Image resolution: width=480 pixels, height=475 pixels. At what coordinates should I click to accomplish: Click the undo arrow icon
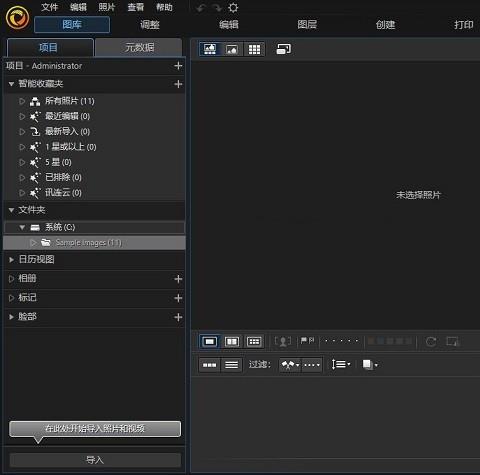click(201, 8)
